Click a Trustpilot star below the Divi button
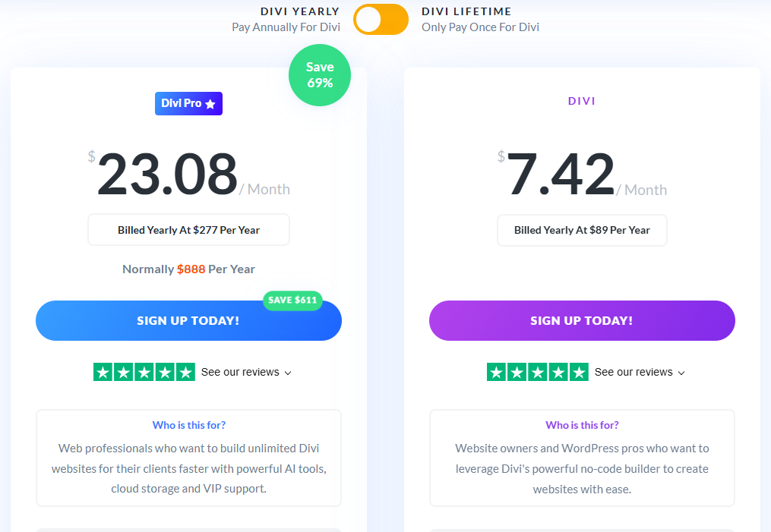The width and height of the screenshot is (771, 532). tap(538, 372)
